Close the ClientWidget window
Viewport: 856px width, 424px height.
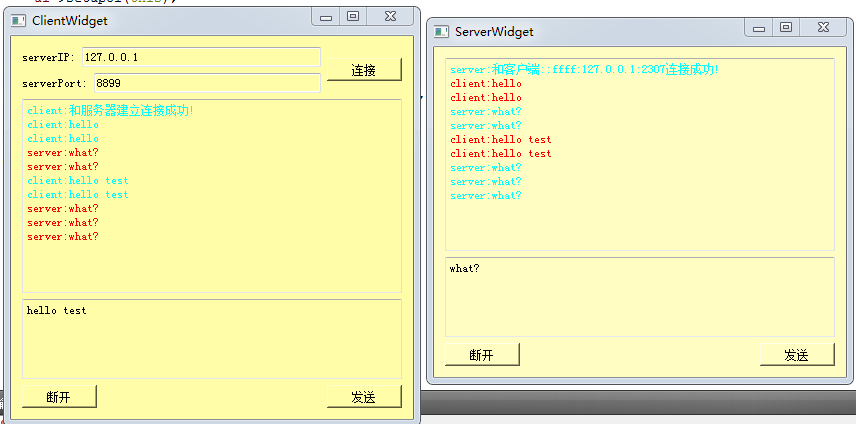pos(390,17)
